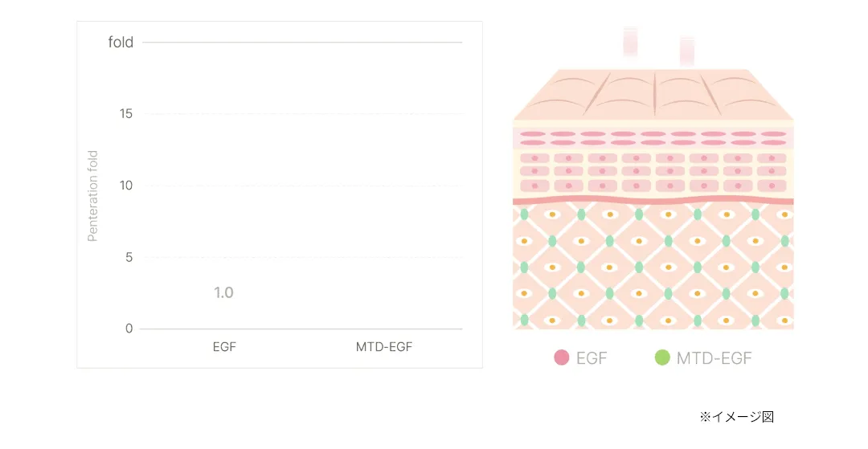Click the Penteration fold axis title

pyautogui.click(x=92, y=196)
